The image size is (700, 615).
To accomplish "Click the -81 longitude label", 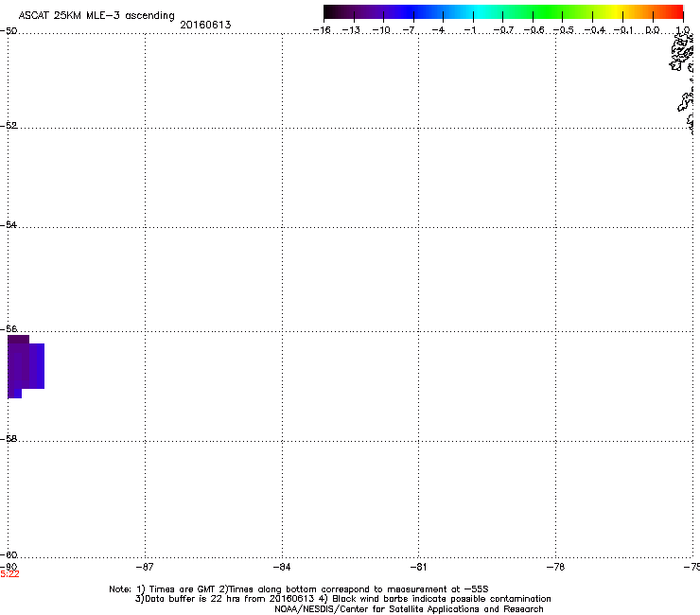I will tap(418, 567).
